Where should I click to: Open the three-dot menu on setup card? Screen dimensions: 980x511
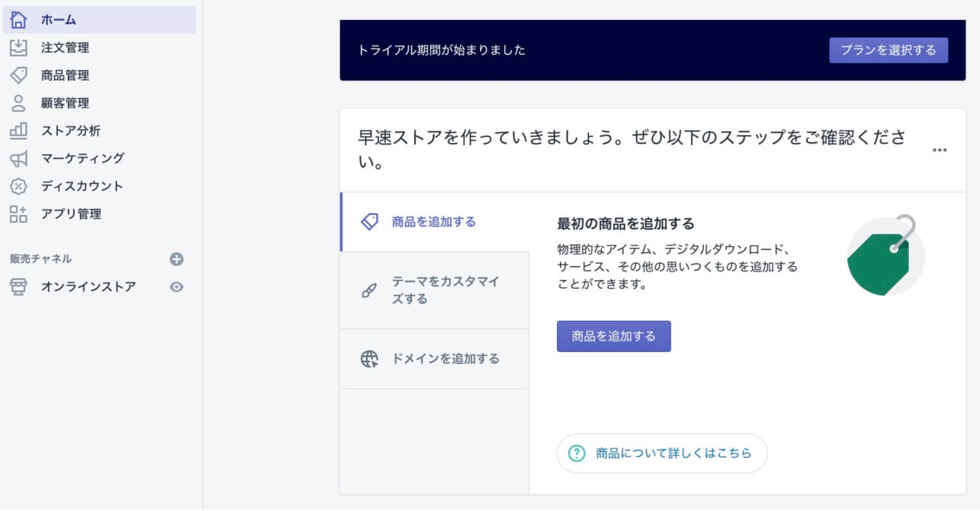[939, 150]
